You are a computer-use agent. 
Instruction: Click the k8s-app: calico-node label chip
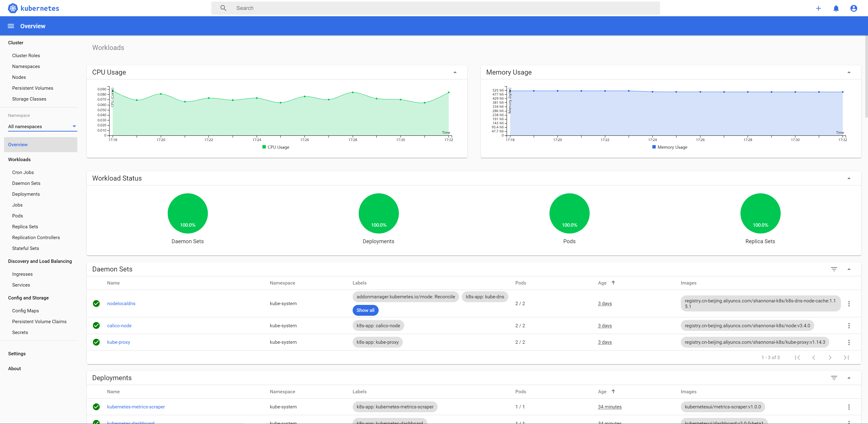(x=378, y=326)
